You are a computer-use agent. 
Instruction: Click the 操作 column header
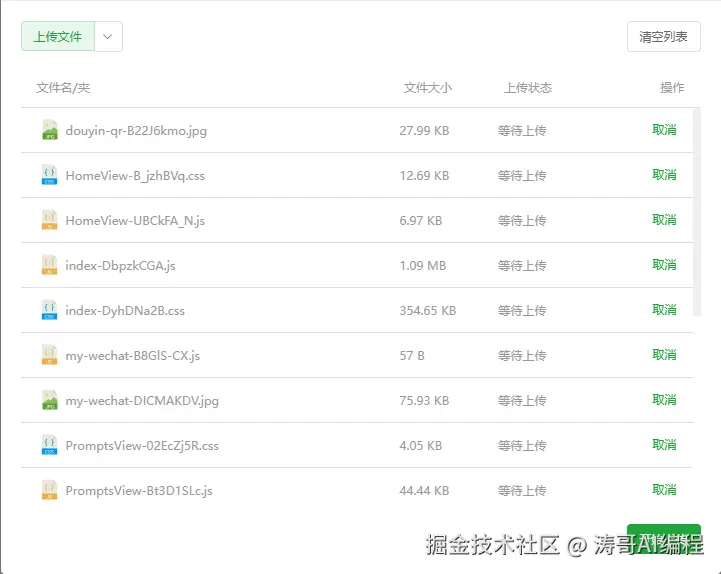[x=672, y=87]
